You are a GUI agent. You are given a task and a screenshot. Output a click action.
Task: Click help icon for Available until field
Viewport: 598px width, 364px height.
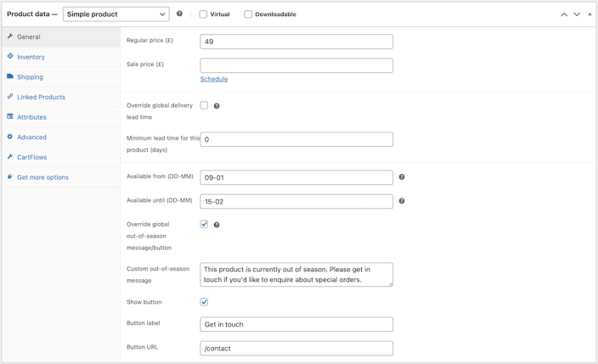coord(401,201)
